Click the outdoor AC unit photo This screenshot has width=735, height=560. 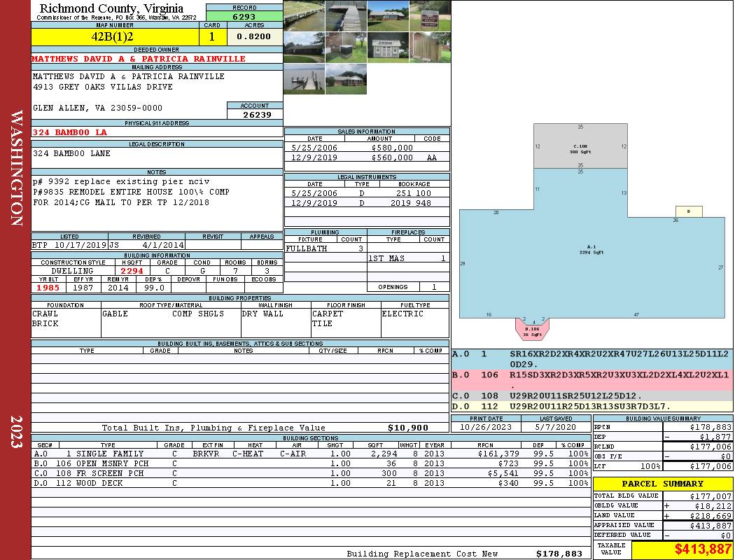click(x=345, y=48)
